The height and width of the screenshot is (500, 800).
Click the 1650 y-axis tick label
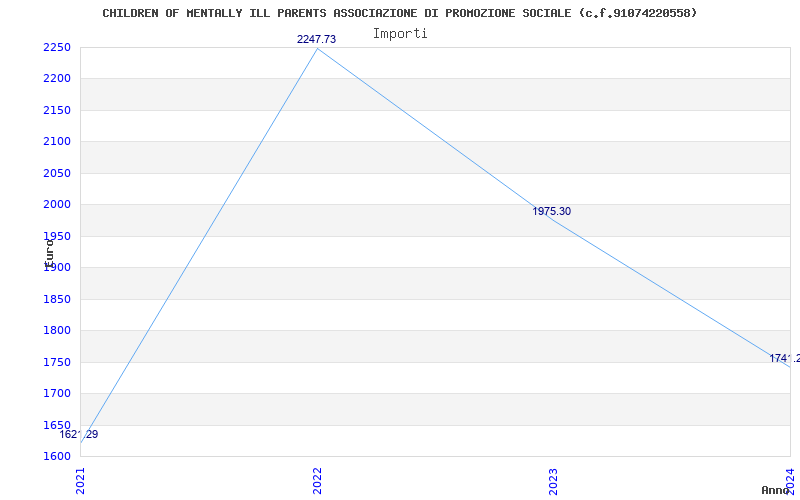(x=57, y=425)
